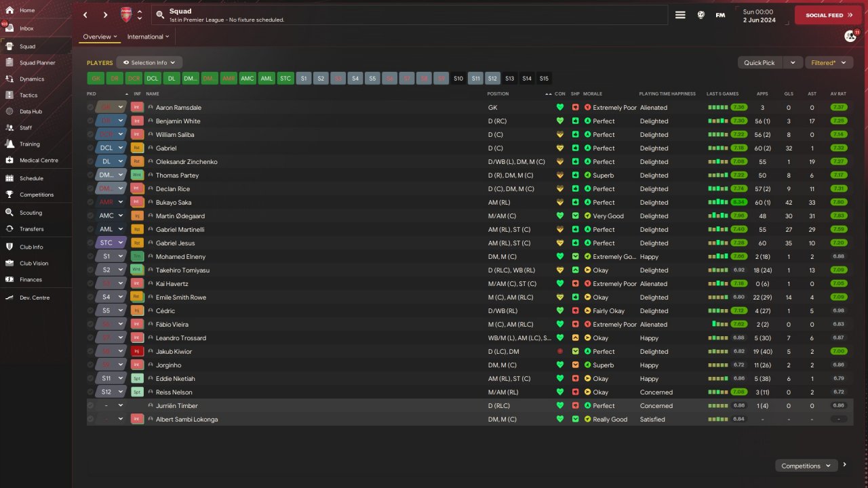This screenshot has width=868, height=488.
Task: Open the Finances screen
Action: (31, 279)
